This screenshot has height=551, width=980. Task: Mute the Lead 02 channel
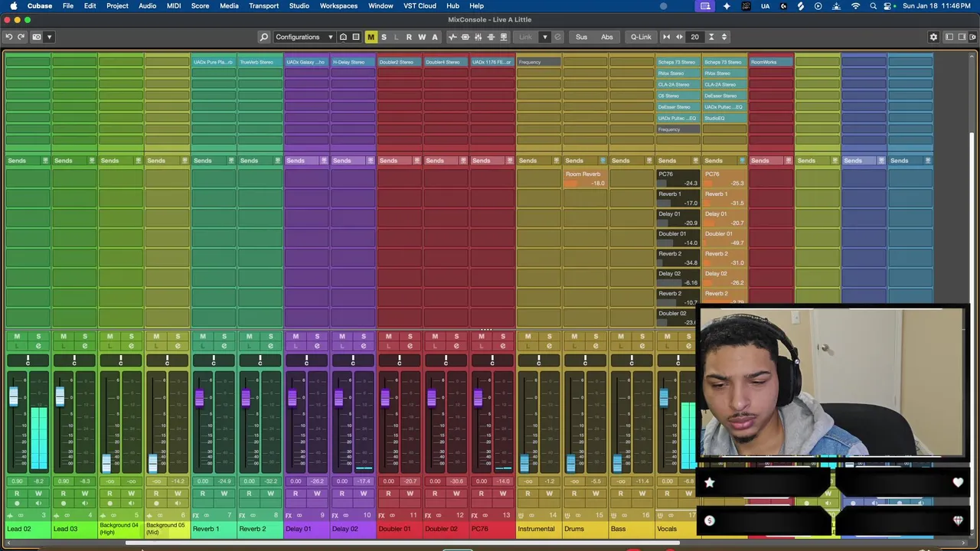tap(17, 337)
